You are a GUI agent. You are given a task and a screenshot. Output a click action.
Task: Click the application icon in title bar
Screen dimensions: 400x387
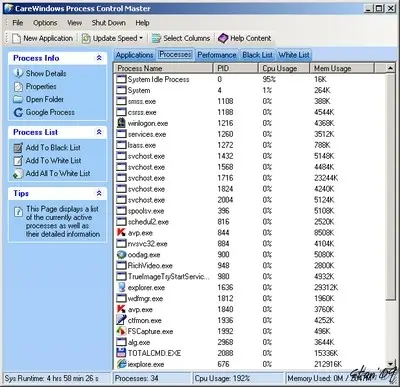coord(9,8)
